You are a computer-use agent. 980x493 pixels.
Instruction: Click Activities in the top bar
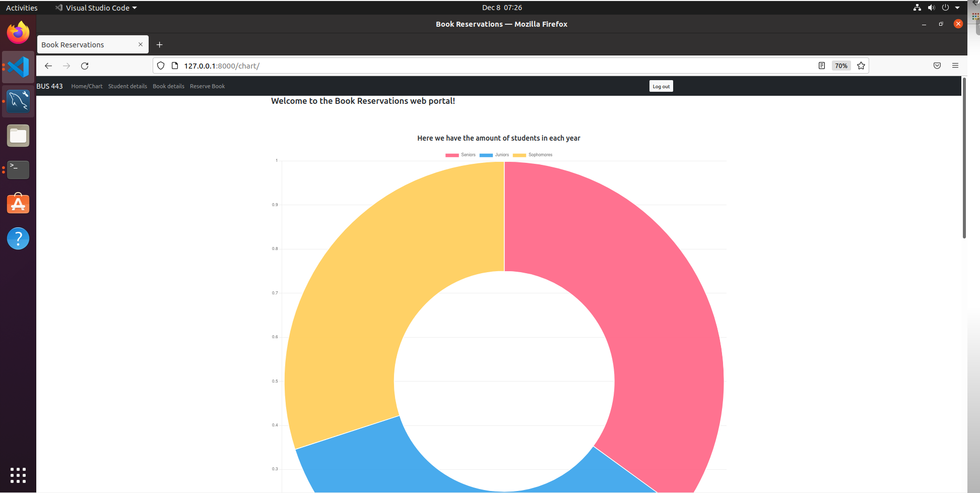point(21,8)
